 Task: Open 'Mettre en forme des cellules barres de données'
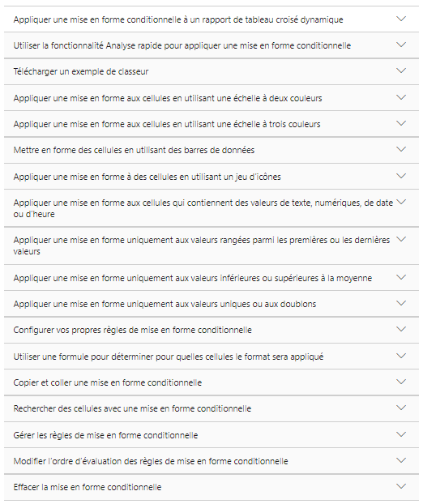tap(212, 150)
